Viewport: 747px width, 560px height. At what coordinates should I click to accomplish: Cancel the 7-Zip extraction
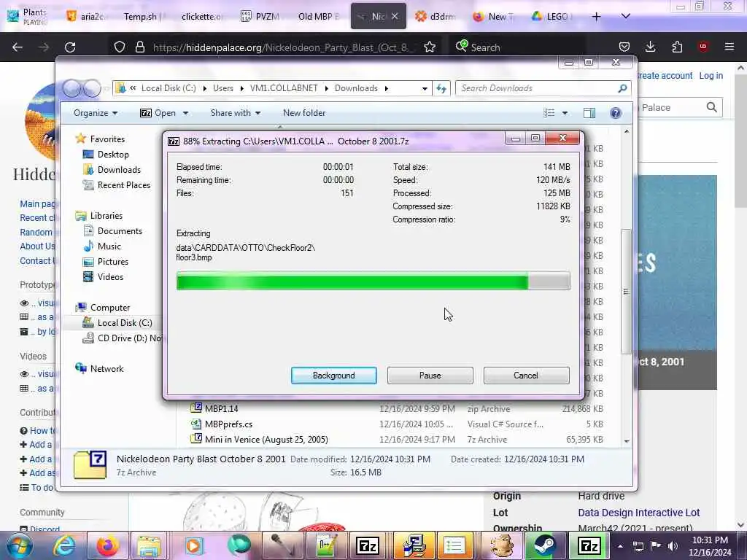click(x=526, y=376)
